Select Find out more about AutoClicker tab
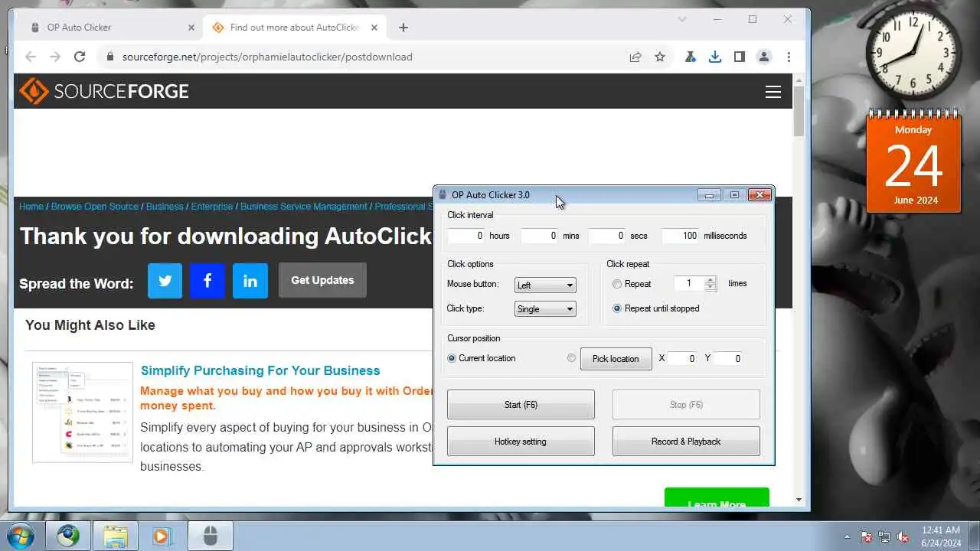The height and width of the screenshot is (551, 980). (x=294, y=28)
